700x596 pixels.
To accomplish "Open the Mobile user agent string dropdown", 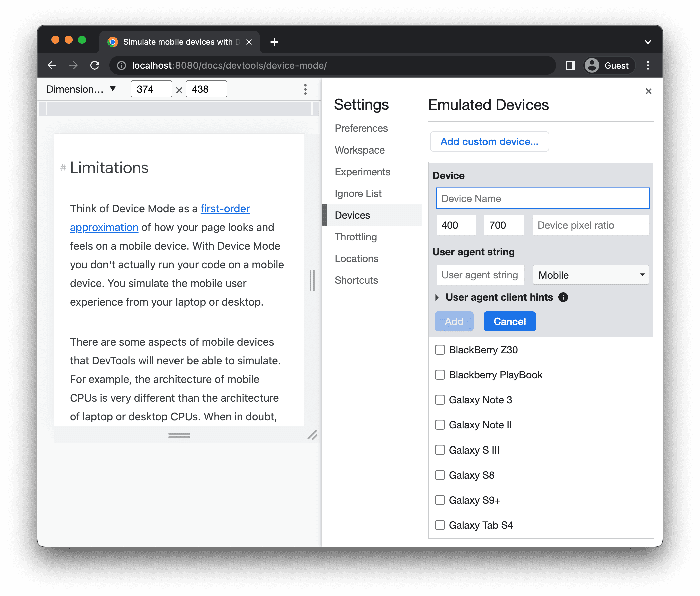I will [x=589, y=274].
